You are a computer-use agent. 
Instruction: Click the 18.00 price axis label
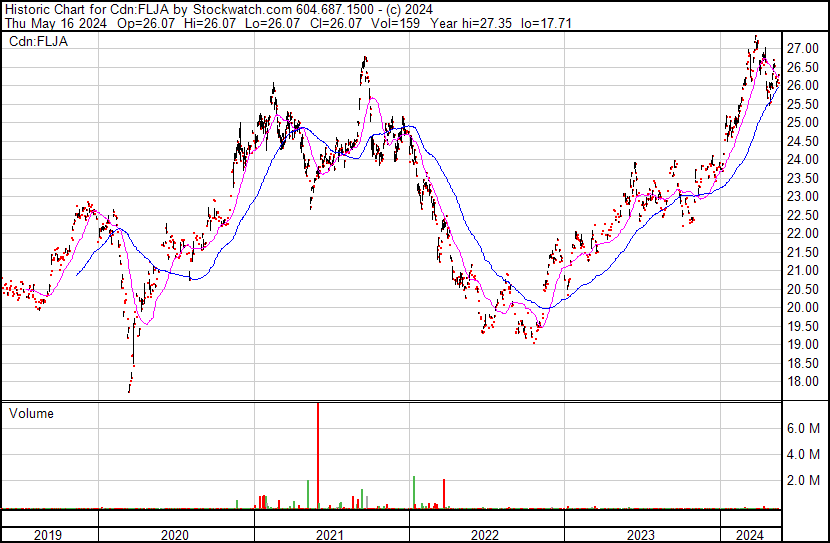point(801,381)
